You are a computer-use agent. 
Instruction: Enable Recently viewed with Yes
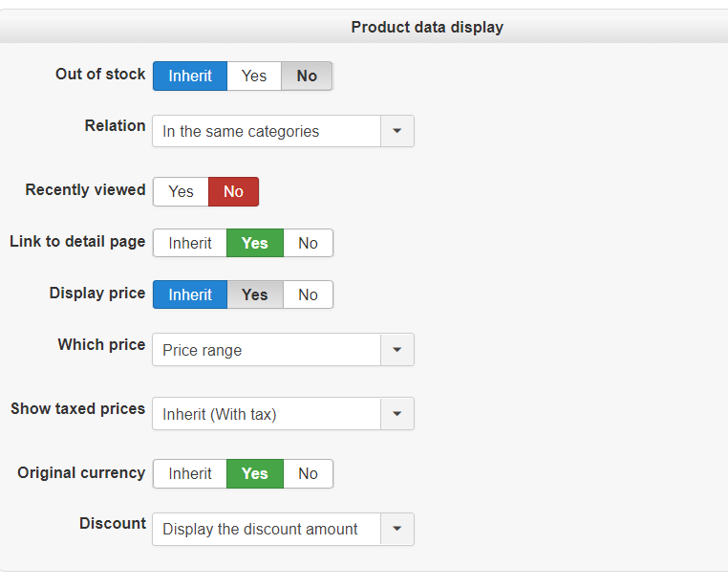coord(181,192)
